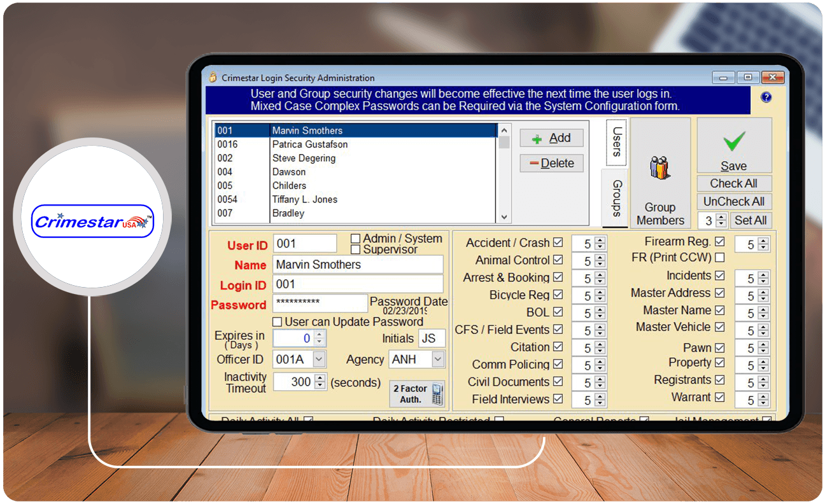
Task: Click the UnCheck All button
Action: point(734,202)
